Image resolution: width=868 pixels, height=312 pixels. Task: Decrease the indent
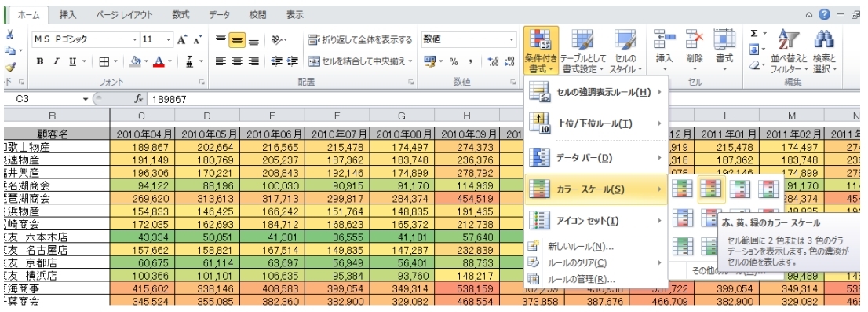click(x=276, y=61)
